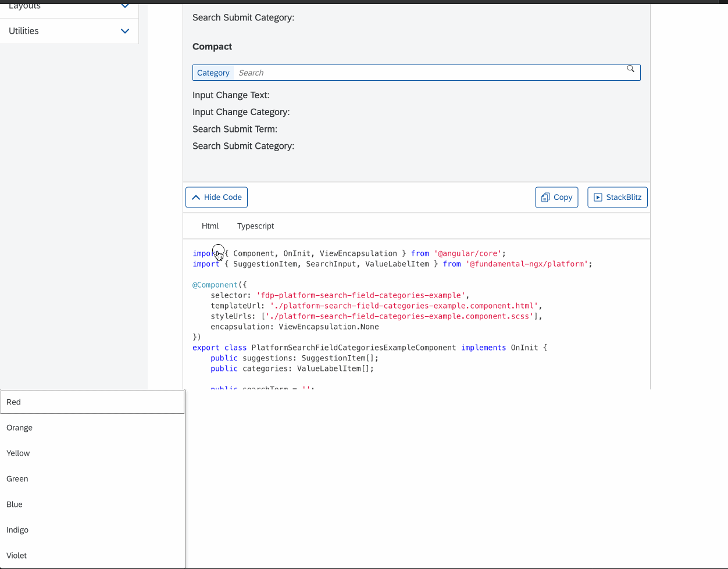
Task: Expand the Utilities sidebar section
Action: (x=69, y=31)
